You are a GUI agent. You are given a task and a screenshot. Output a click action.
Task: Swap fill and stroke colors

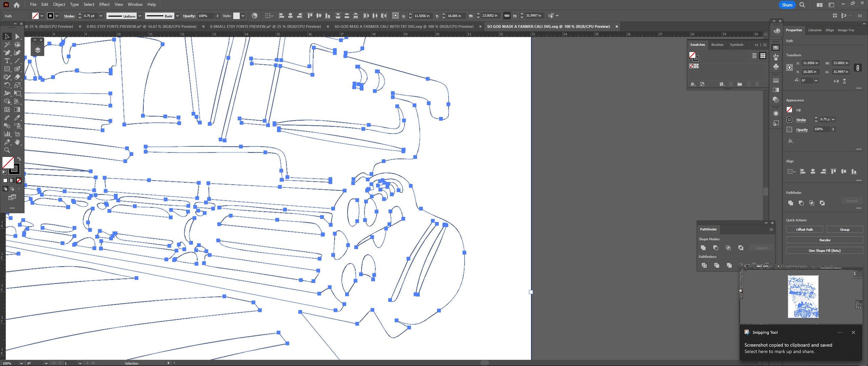point(19,159)
